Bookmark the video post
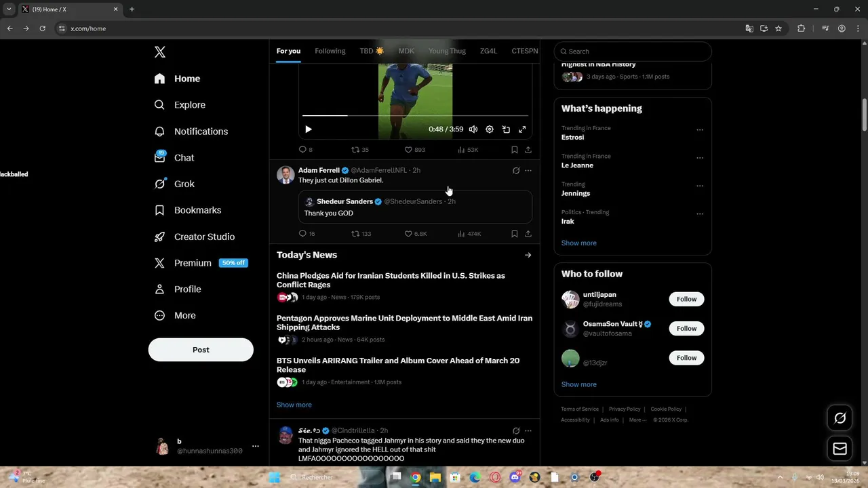Viewport: 868px width, 488px height. (x=514, y=150)
